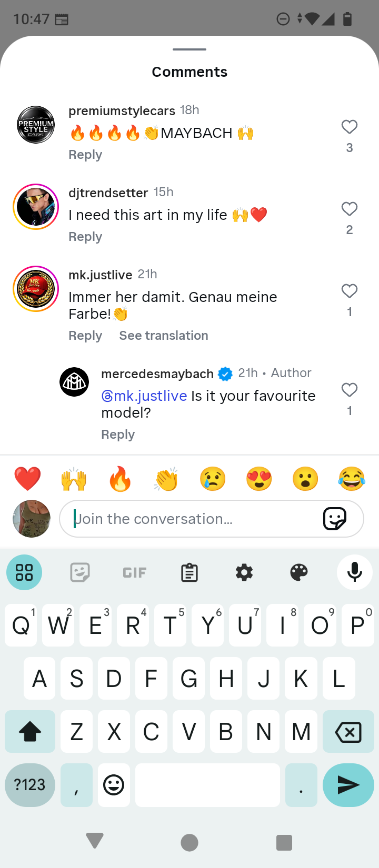379x868 pixels.
Task: Open sticker picker in comment box
Action: click(334, 519)
